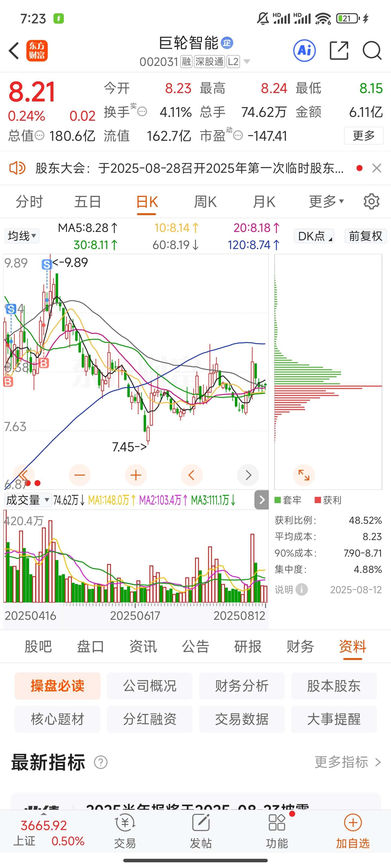391x868 pixels.
Task: Open chart settings gear icon
Action: point(371,202)
